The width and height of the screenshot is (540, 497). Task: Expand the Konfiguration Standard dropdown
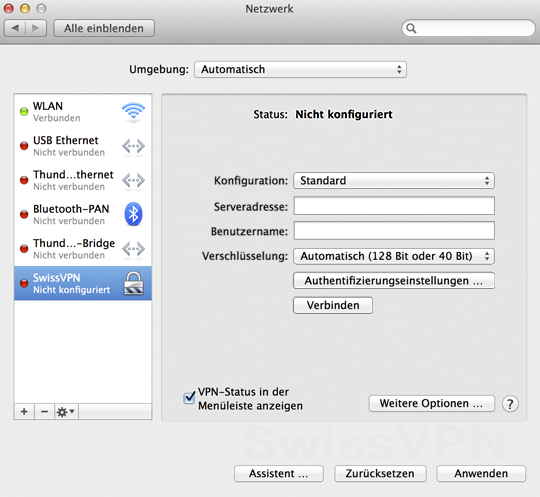click(394, 180)
